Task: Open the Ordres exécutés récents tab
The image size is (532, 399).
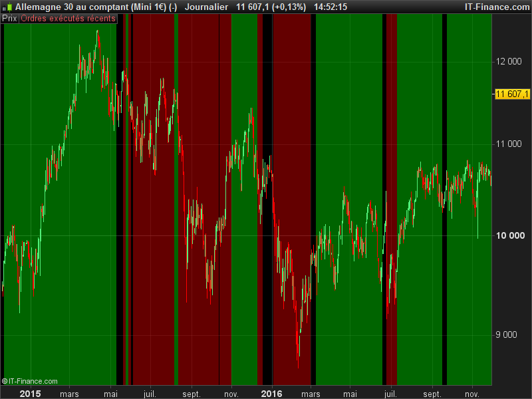Action: (68, 19)
